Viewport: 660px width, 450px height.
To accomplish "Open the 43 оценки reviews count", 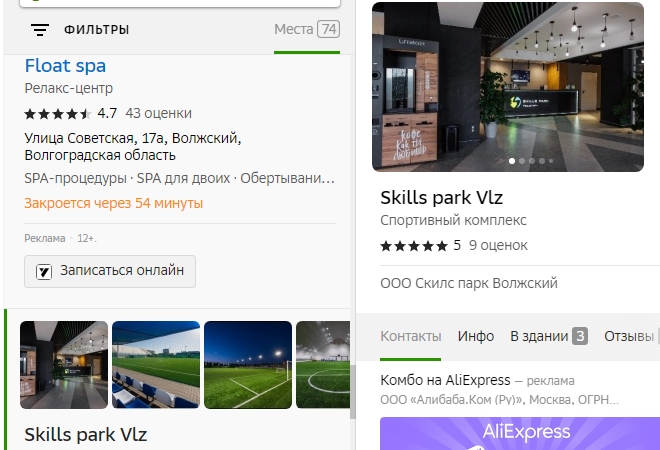I will [158, 113].
